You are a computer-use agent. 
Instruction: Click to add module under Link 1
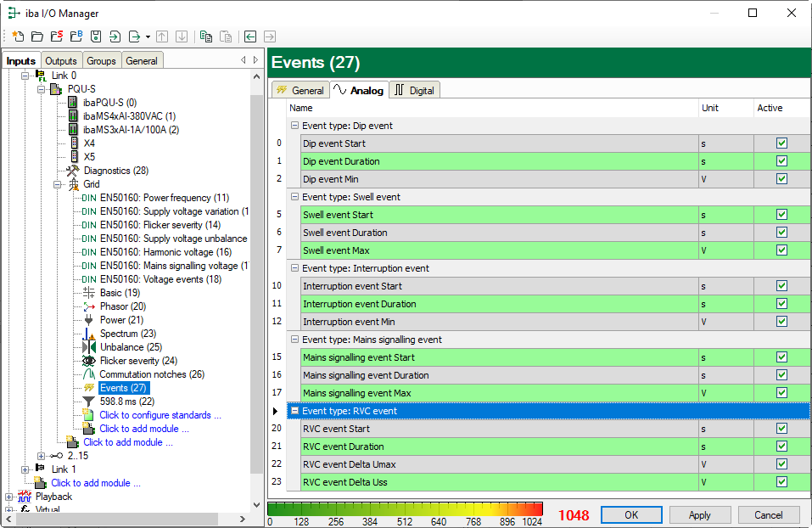pyautogui.click(x=95, y=483)
